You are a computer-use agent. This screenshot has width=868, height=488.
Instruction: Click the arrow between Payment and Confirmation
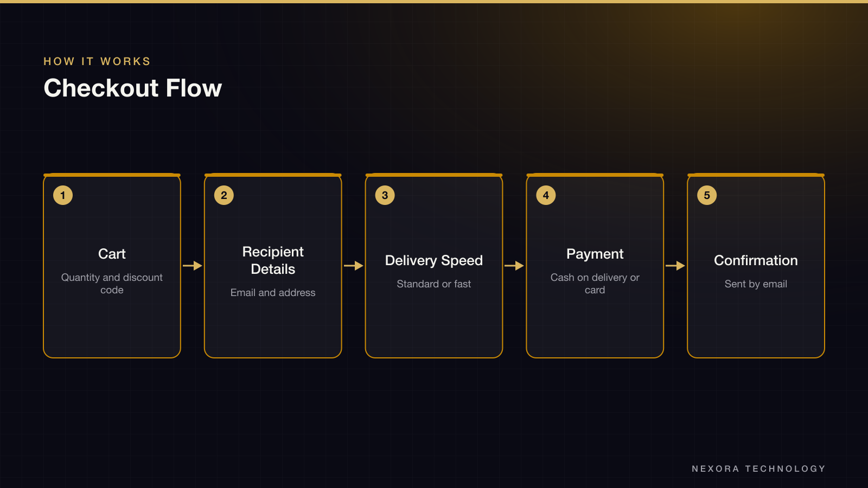tap(675, 266)
